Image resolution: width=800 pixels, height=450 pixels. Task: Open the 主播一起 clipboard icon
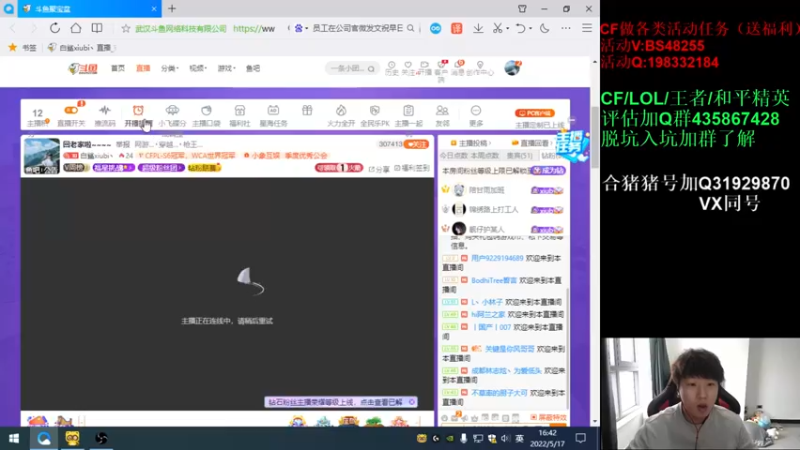[x=408, y=110]
